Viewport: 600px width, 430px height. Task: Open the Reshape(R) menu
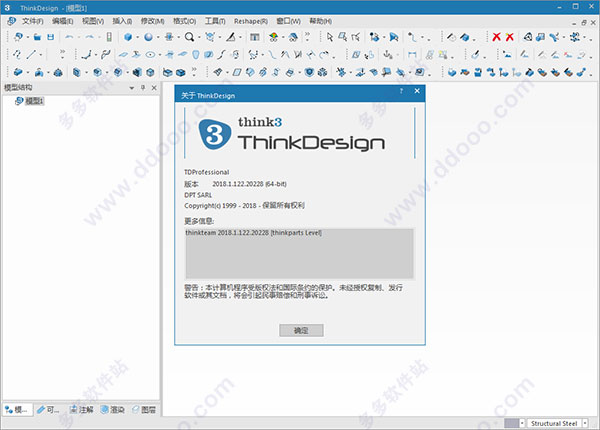tap(251, 21)
